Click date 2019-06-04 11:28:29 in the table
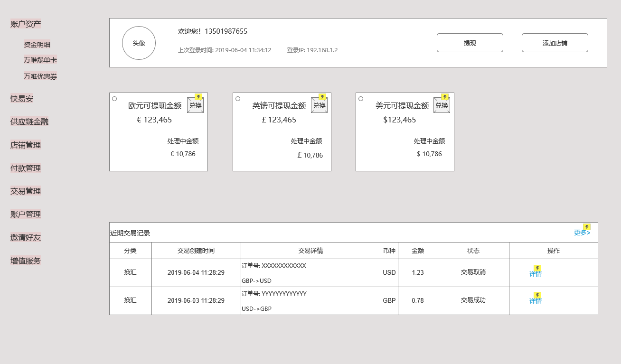Image resolution: width=621 pixels, height=364 pixels. [x=196, y=273]
